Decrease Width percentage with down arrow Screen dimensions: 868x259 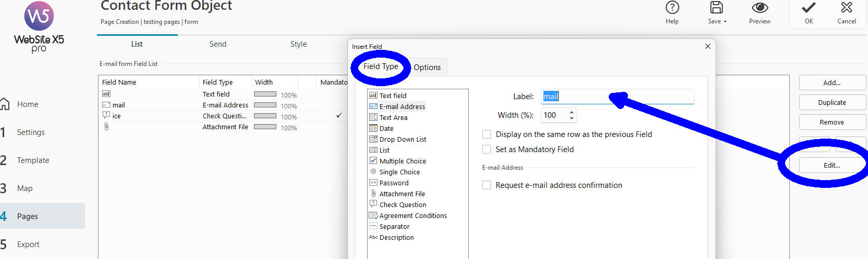point(571,118)
